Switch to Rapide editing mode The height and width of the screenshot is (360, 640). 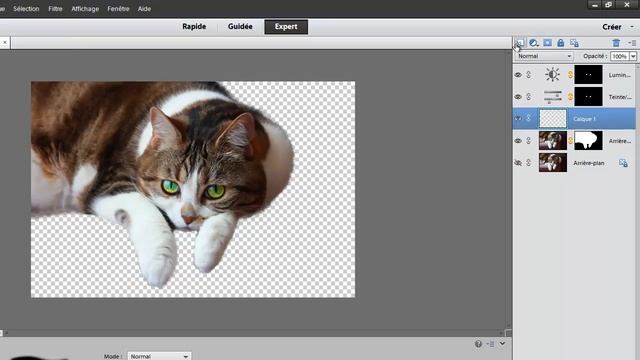(194, 27)
